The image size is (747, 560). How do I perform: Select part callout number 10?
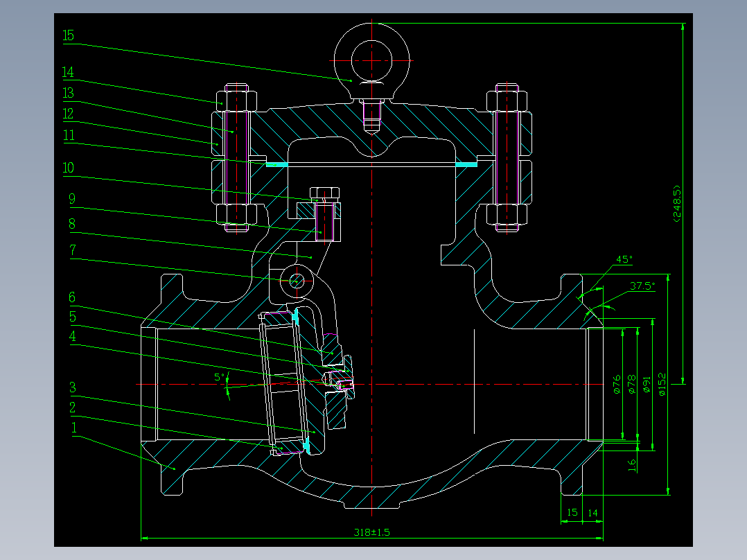pos(68,168)
